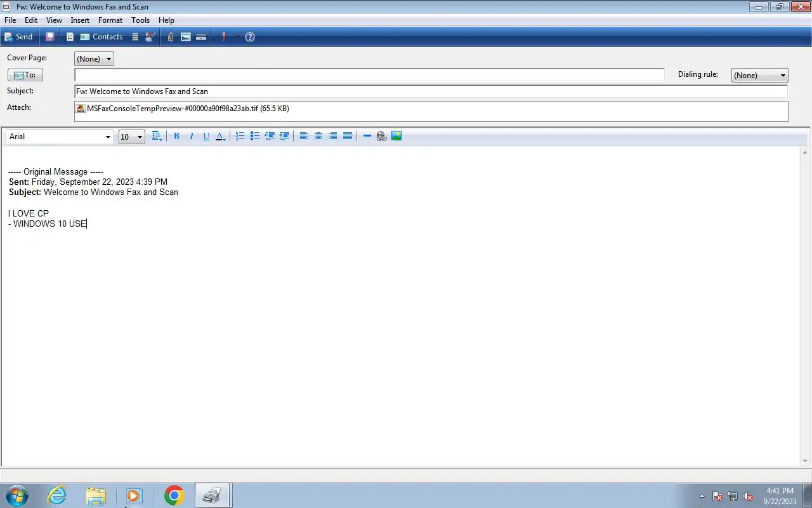Align text left
This screenshot has width=812, height=508.
pos(304,136)
